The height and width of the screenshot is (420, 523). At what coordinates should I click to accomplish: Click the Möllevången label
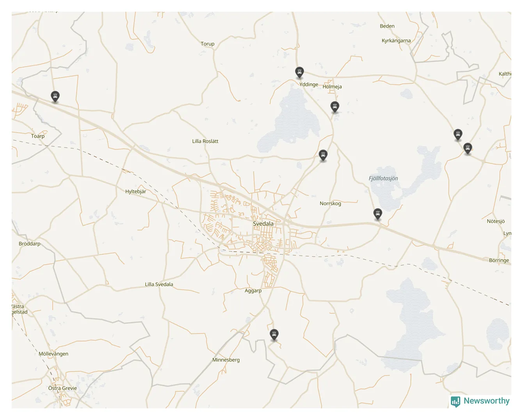point(53,354)
